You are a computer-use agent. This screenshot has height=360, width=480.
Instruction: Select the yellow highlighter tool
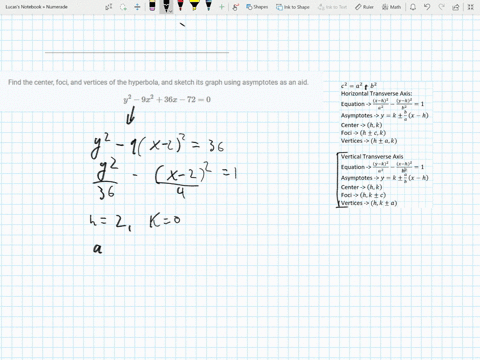(194, 6)
